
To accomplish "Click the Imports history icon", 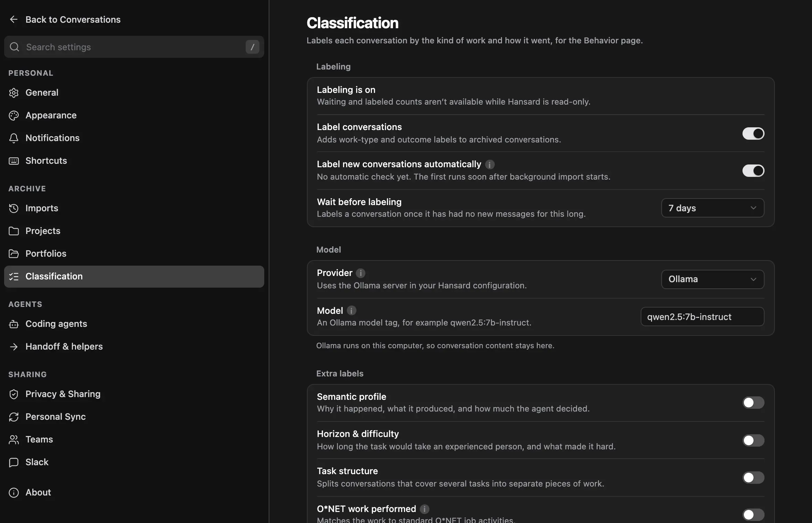I will point(14,208).
